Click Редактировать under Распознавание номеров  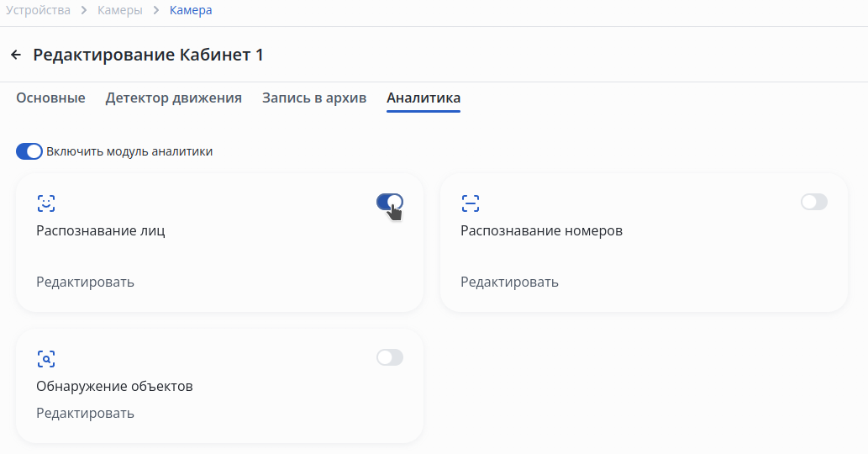[x=509, y=282]
